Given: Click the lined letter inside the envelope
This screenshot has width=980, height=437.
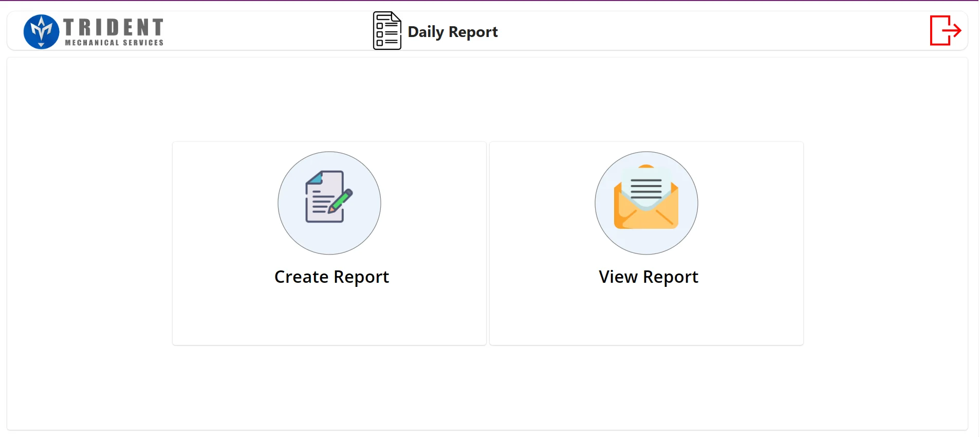Looking at the screenshot, I should click(646, 188).
